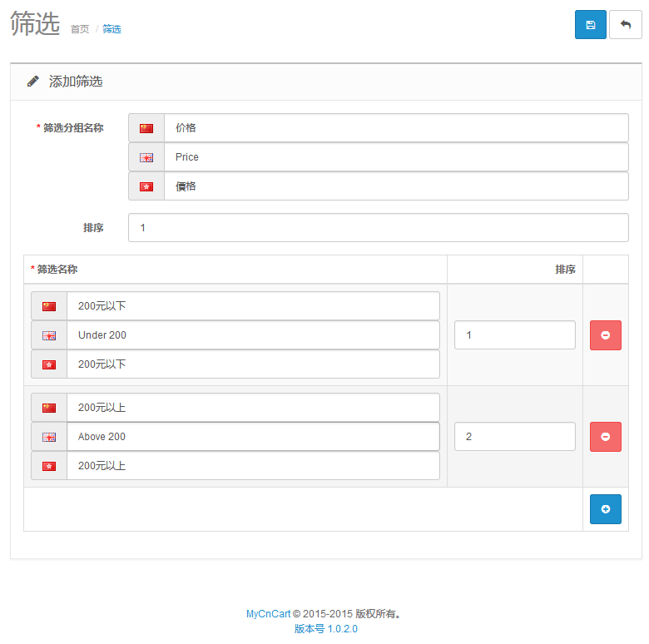Edit simplified Chinese 200元以下 field
Image resolution: width=649 pixels, height=644 pixels.
[x=253, y=306]
